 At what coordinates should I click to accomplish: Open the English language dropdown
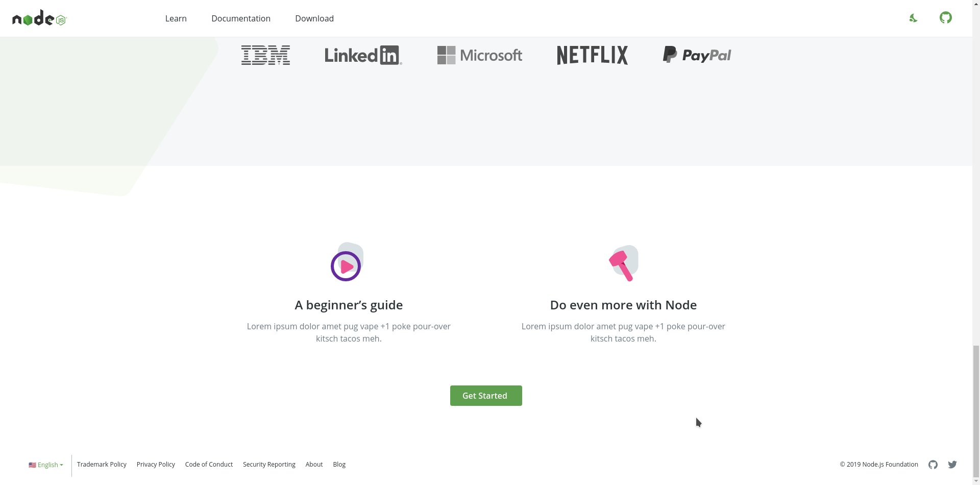point(48,465)
